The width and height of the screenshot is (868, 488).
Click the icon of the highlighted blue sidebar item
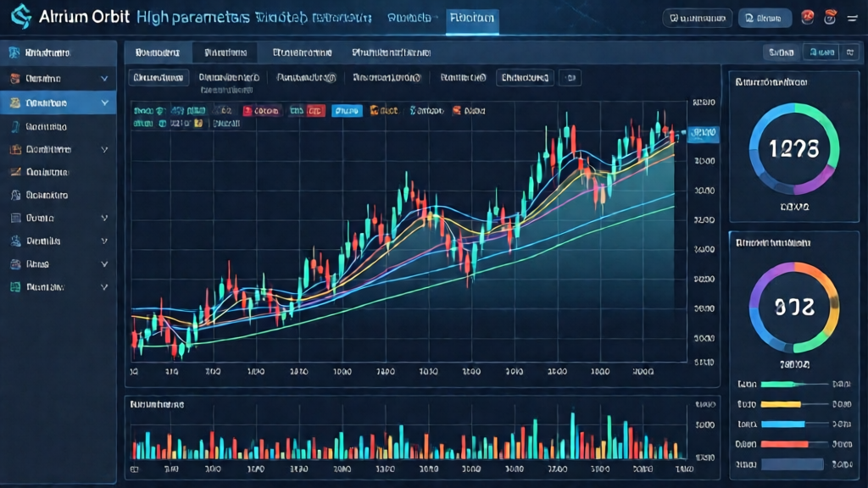point(15,103)
